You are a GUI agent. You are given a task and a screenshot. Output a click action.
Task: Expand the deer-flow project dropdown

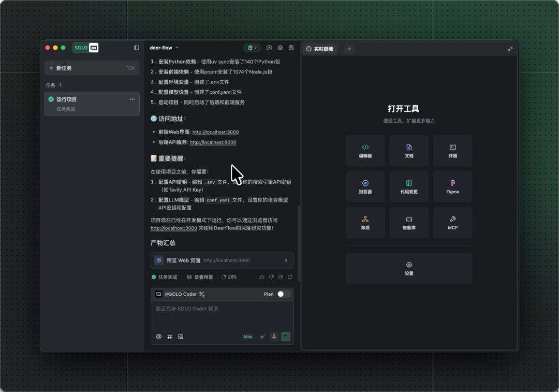click(164, 48)
